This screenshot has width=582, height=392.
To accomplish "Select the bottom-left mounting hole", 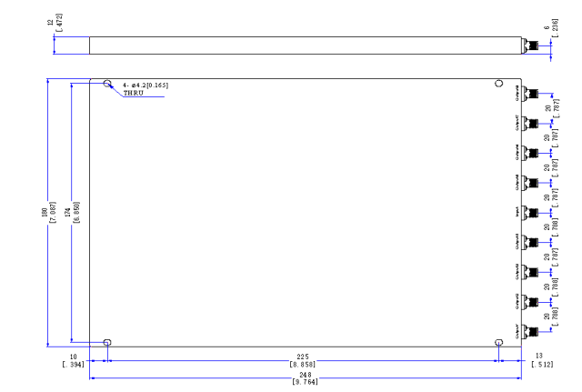I will 107,342.
